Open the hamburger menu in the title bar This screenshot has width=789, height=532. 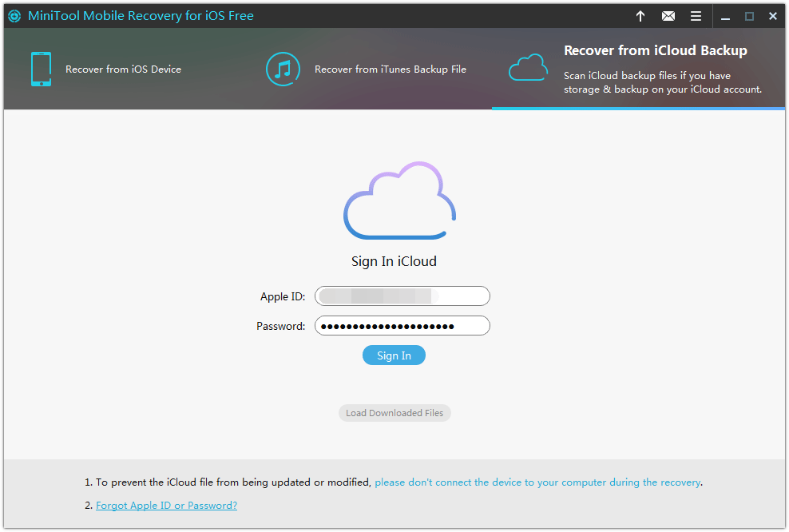pos(696,15)
